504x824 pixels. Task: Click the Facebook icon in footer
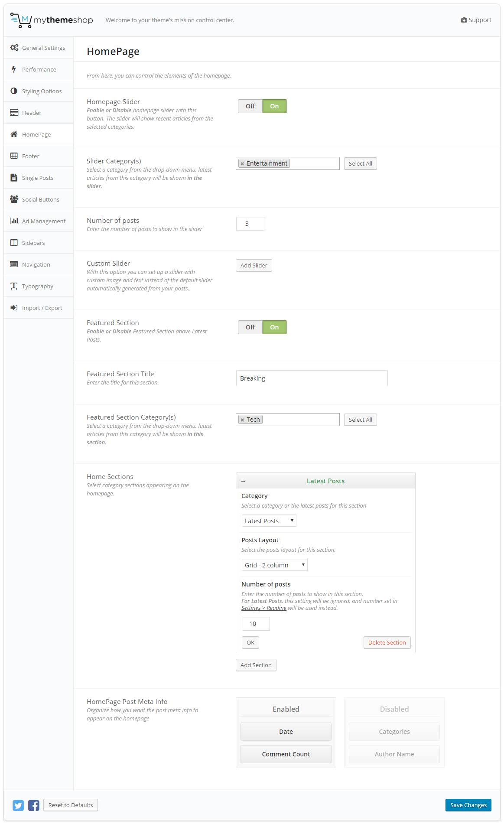pyautogui.click(x=34, y=805)
